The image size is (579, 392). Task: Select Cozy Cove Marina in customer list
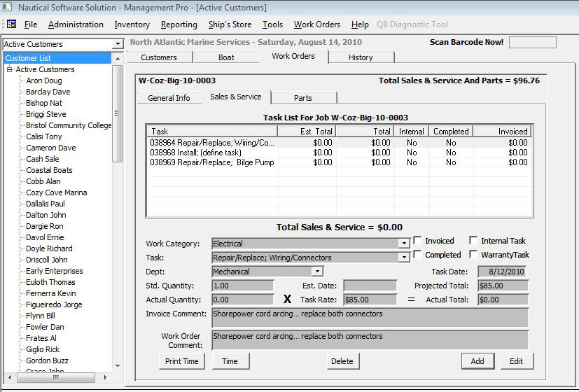(56, 192)
